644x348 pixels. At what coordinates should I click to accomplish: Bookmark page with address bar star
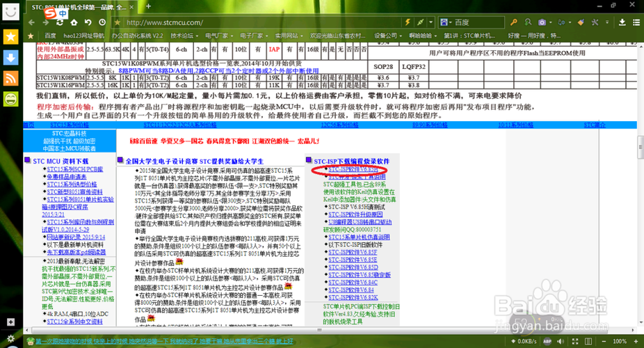[x=118, y=22]
